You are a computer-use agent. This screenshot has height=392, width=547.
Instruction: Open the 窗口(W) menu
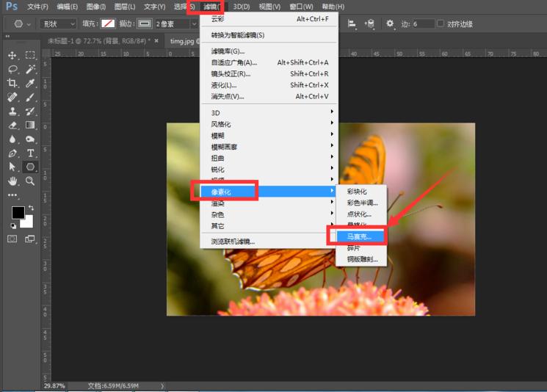click(301, 7)
